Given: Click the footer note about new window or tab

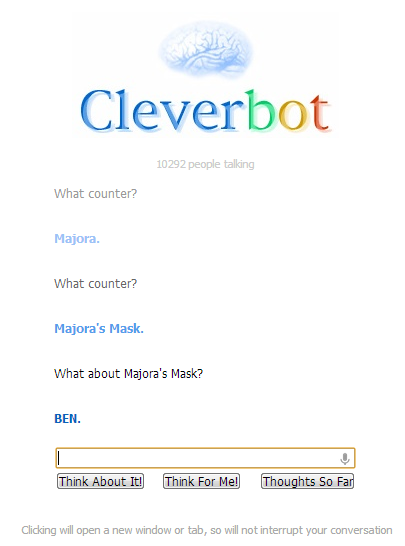Looking at the screenshot, I should (x=207, y=530).
